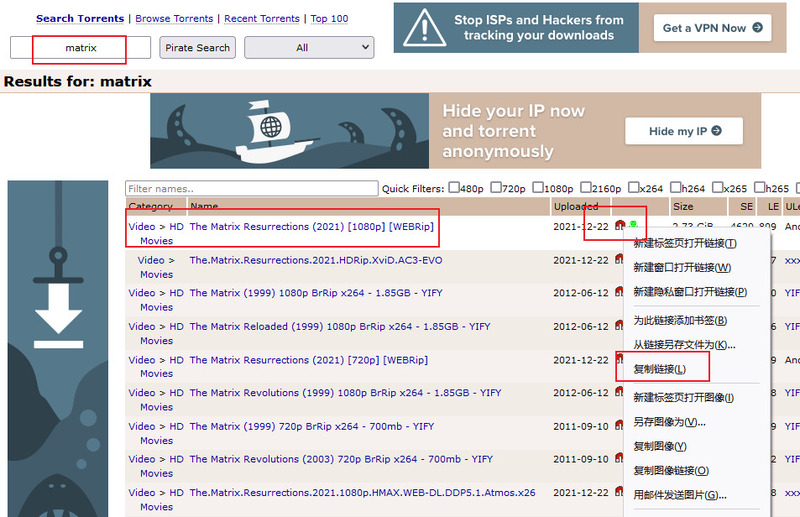Click date 2012-06-12 in Matrix Revolutions 1080p row
This screenshot has height=517, width=800.
[x=581, y=393]
